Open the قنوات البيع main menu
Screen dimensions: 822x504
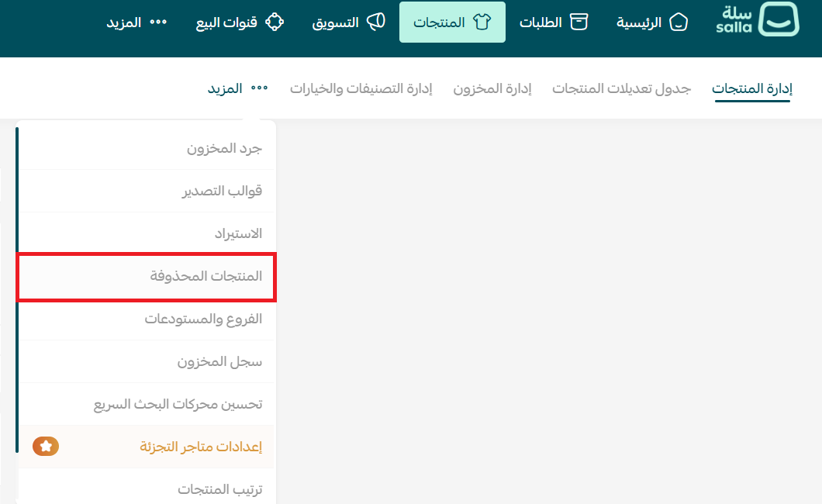coord(240,22)
